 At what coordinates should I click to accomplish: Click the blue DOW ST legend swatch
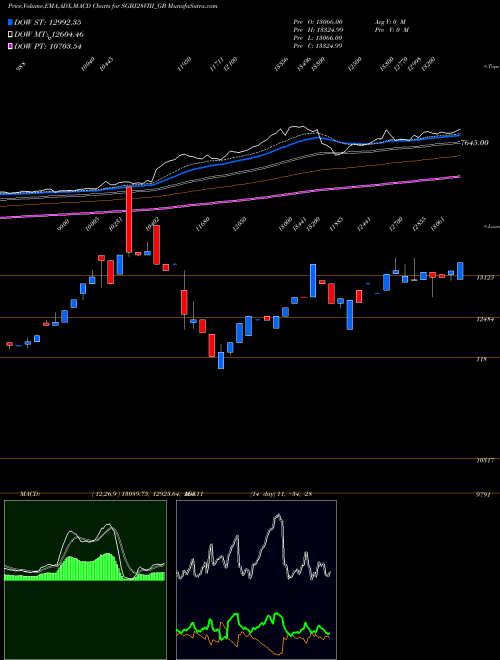pos(10,22)
